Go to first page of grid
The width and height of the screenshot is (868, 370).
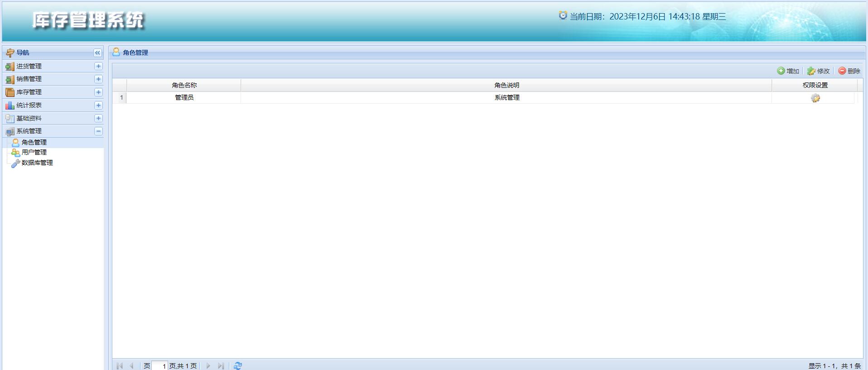coord(120,365)
